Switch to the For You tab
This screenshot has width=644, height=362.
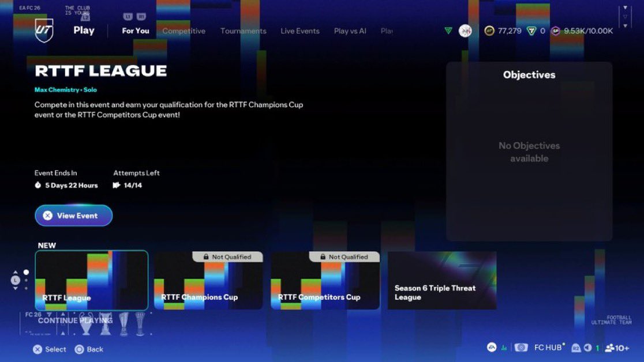(x=136, y=31)
